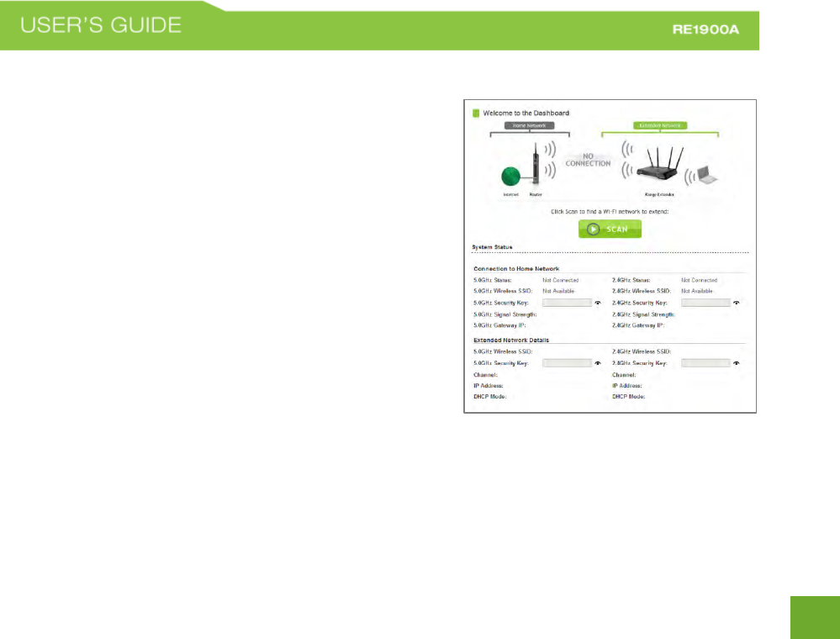Focus the 2.4GHz Security Key field in Extended Network Details

[705, 363]
